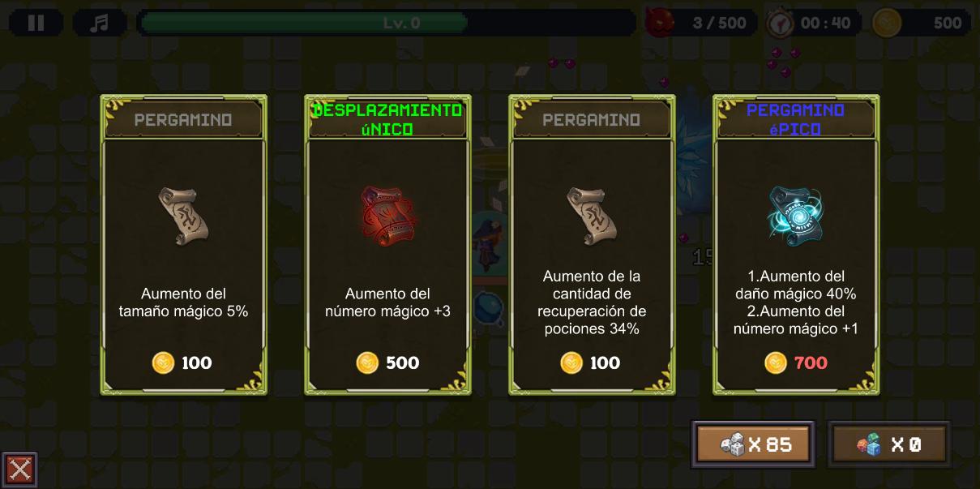Use the colored dice x0 button
Screen dimensions: 980x489
pos(889,444)
